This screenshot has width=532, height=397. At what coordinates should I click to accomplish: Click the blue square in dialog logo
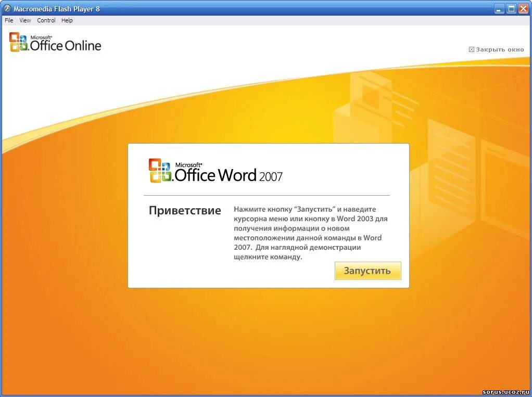166,167
